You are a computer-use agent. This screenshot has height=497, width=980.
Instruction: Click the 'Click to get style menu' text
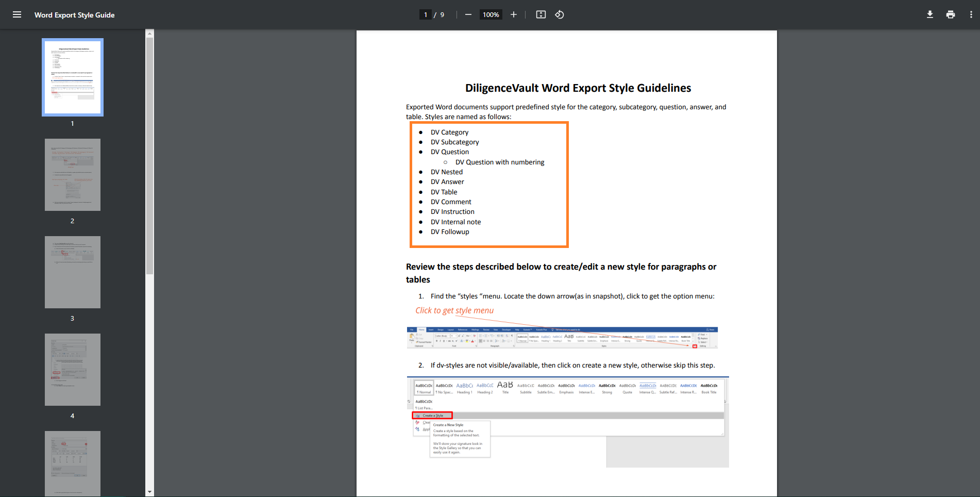(454, 310)
